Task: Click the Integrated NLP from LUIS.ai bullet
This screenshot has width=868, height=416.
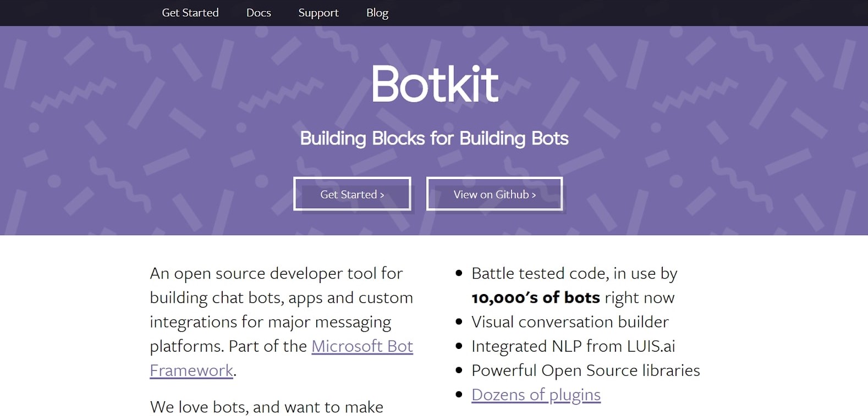Action: click(573, 346)
